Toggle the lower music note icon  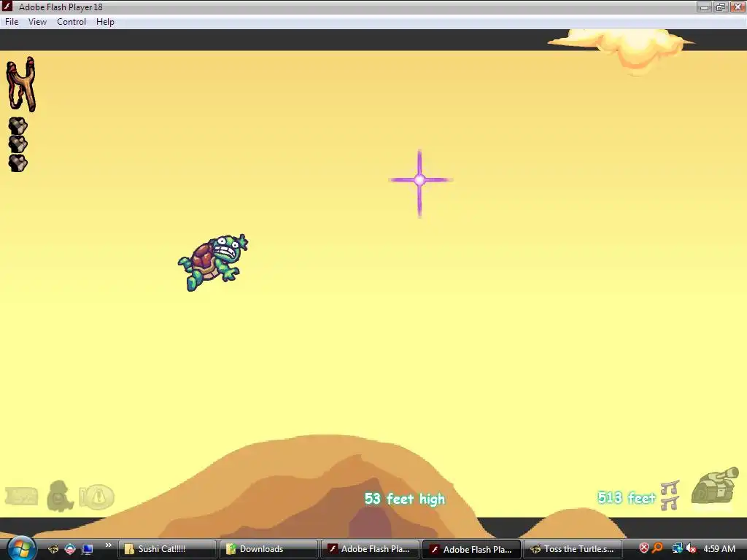pyautogui.click(x=670, y=503)
